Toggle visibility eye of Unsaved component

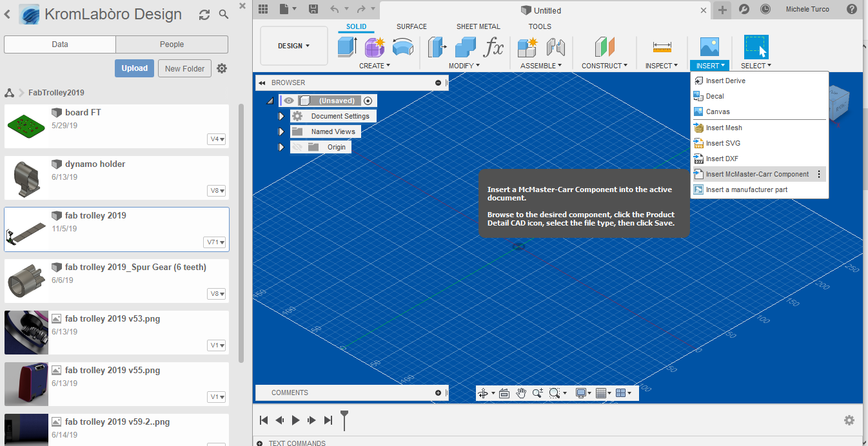pos(289,101)
